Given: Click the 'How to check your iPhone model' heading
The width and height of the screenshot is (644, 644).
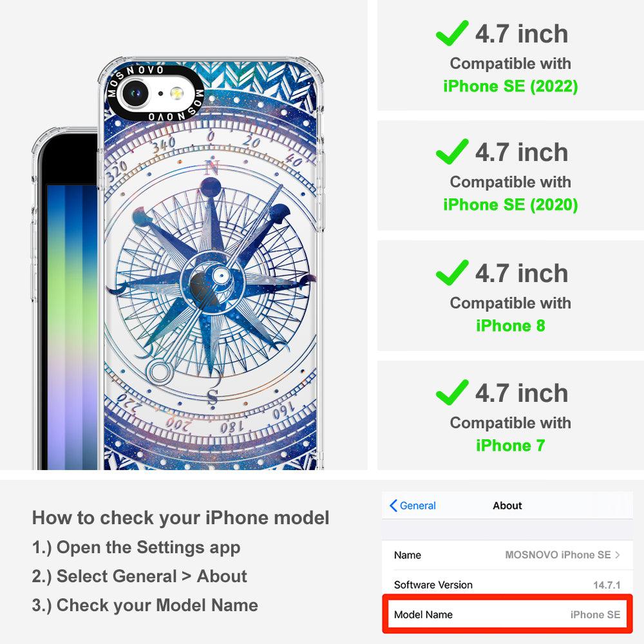Looking at the screenshot, I should (x=181, y=518).
